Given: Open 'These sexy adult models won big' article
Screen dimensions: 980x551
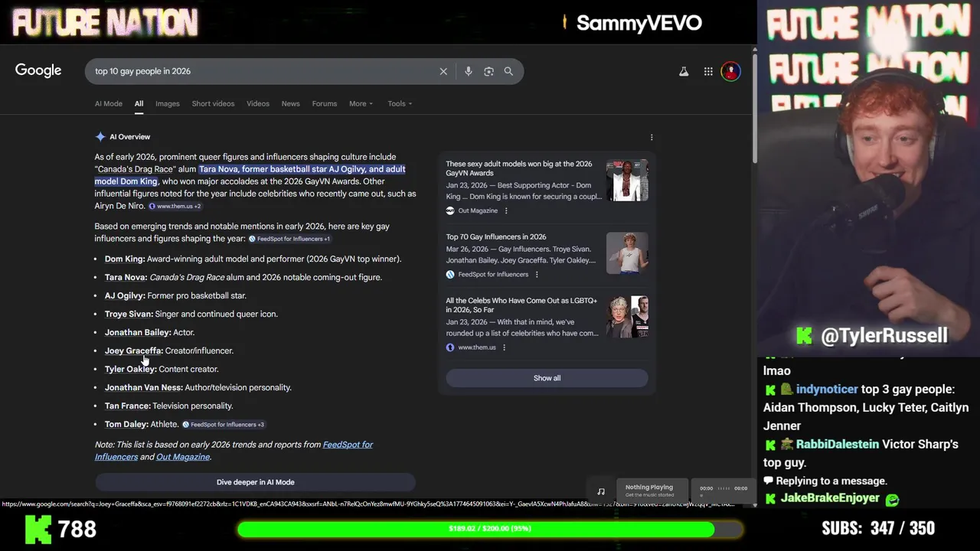Looking at the screenshot, I should click(x=519, y=168).
